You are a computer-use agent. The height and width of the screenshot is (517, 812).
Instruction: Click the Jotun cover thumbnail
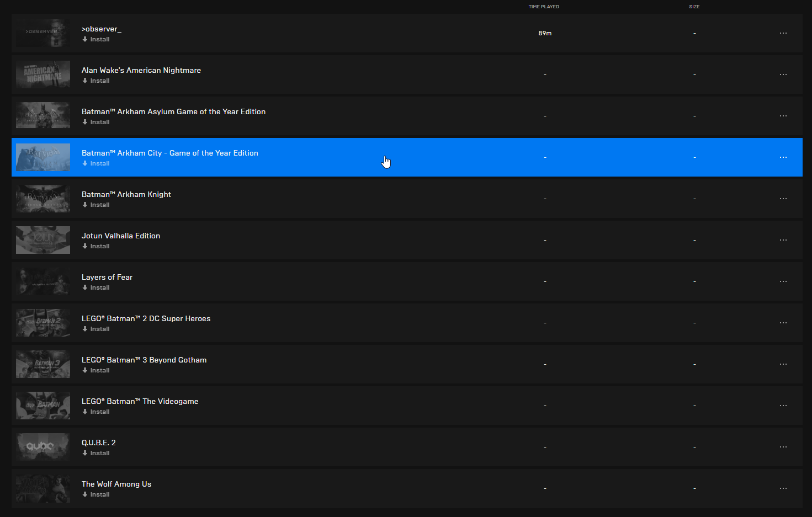(x=43, y=240)
